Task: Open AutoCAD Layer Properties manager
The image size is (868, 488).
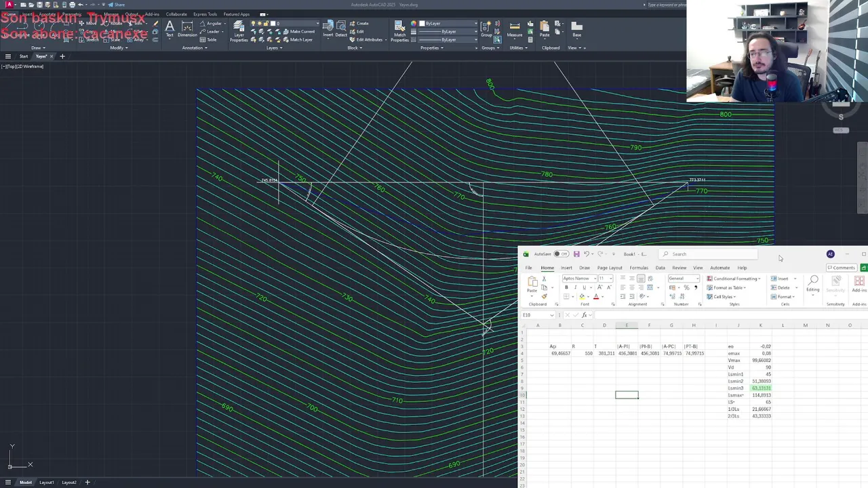Action: [x=239, y=30]
